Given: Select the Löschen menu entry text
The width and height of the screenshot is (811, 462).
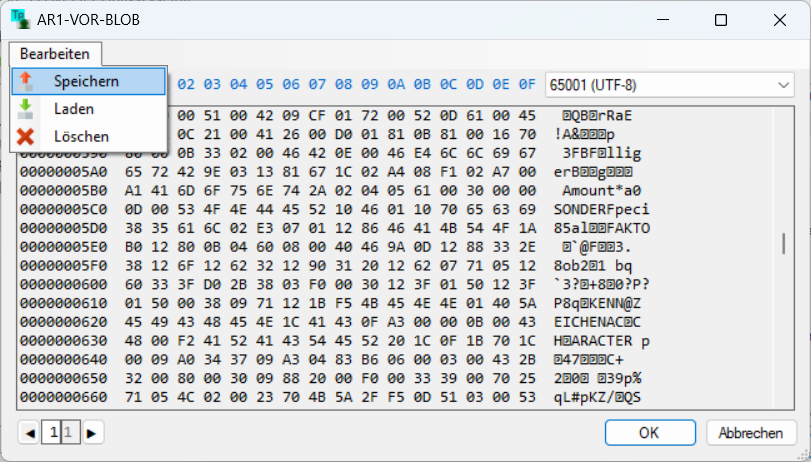Looking at the screenshot, I should click(x=82, y=136).
